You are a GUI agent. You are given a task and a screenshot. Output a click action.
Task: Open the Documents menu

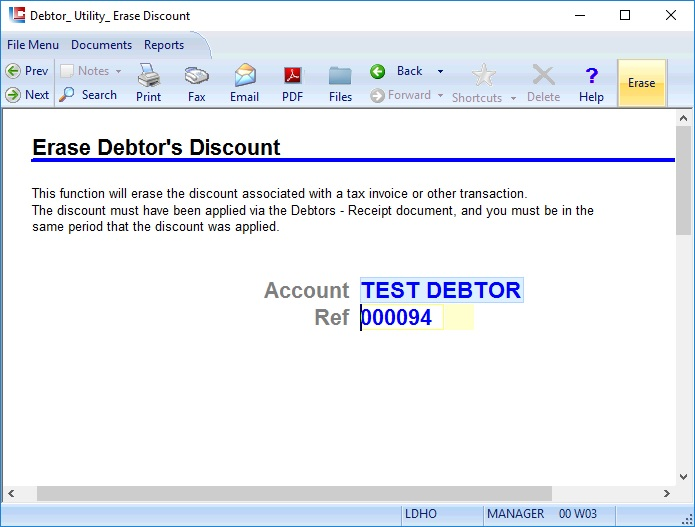tap(102, 45)
